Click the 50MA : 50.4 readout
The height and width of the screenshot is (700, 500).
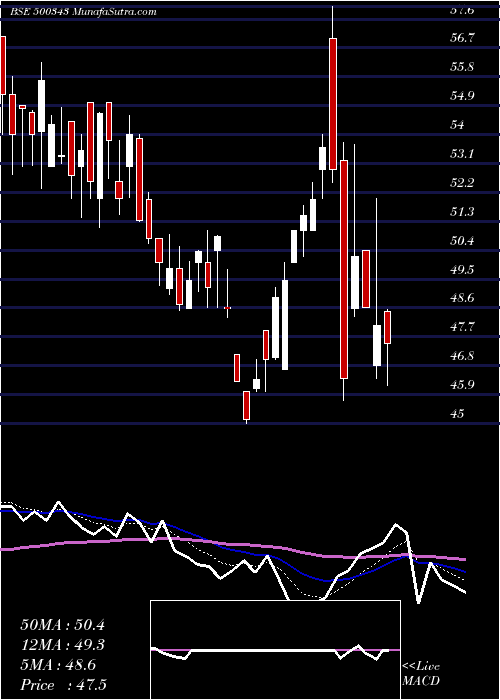point(62,625)
